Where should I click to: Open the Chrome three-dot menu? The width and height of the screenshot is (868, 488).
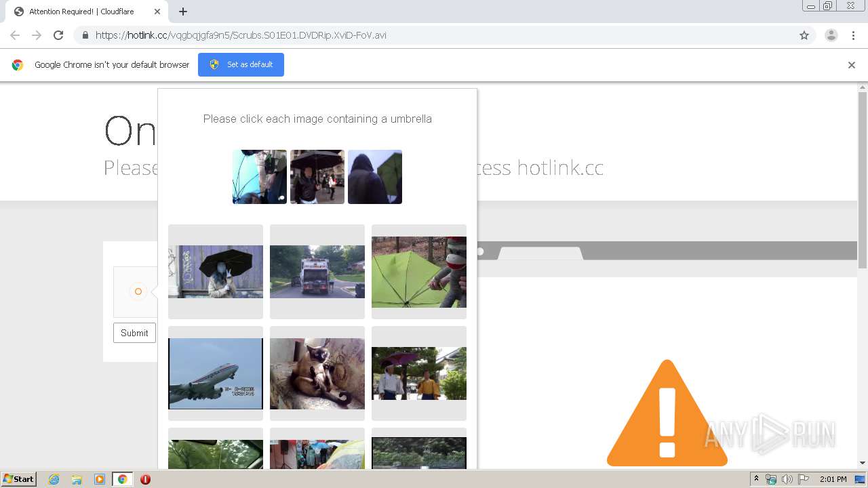[x=853, y=35]
